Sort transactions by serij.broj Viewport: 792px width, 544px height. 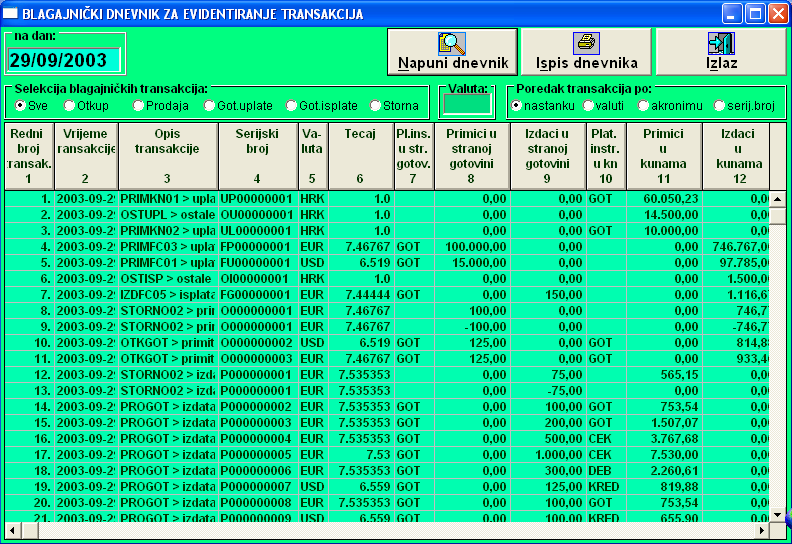point(720,105)
